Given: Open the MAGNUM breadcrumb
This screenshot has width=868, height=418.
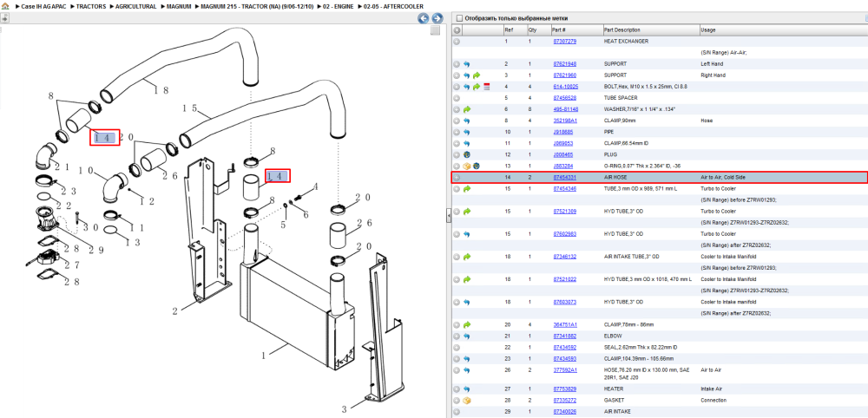Looking at the screenshot, I should coord(178,6).
